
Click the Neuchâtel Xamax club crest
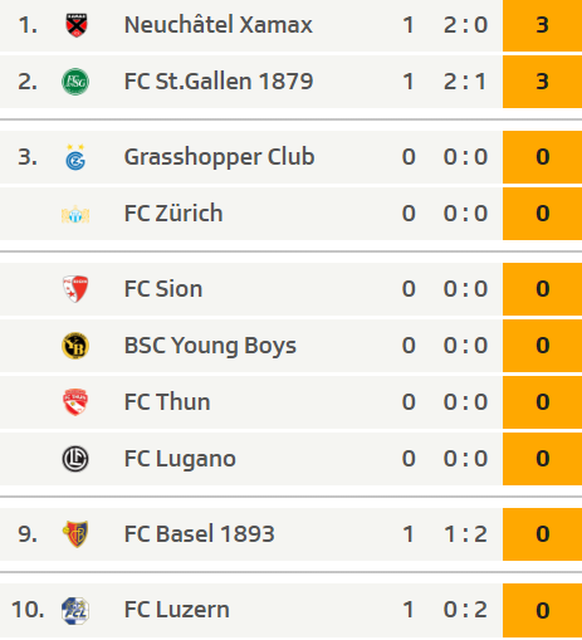76,25
